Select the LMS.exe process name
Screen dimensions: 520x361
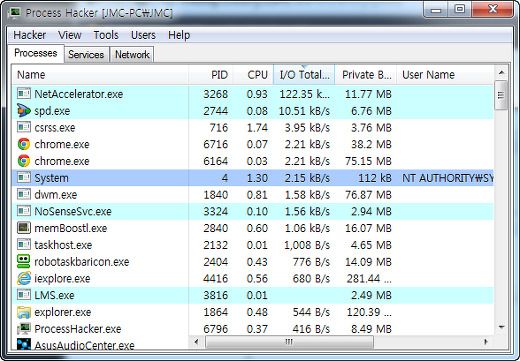pos(54,295)
